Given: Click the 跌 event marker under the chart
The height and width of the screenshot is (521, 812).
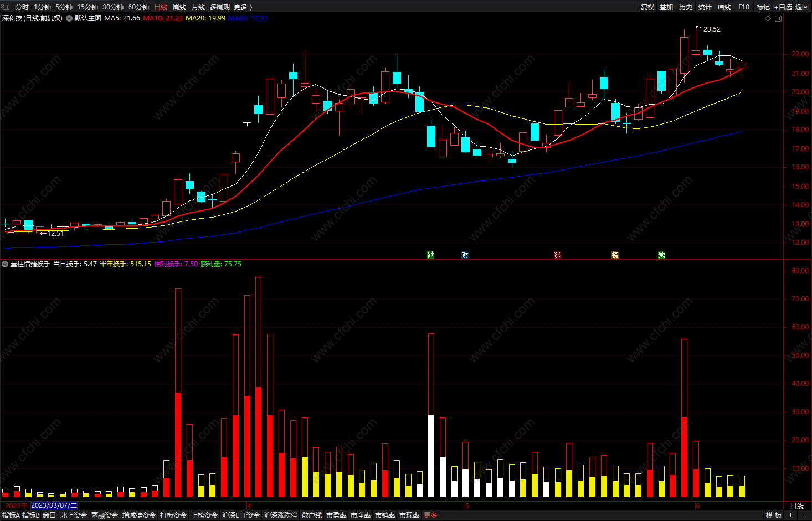Looking at the screenshot, I should (430, 255).
